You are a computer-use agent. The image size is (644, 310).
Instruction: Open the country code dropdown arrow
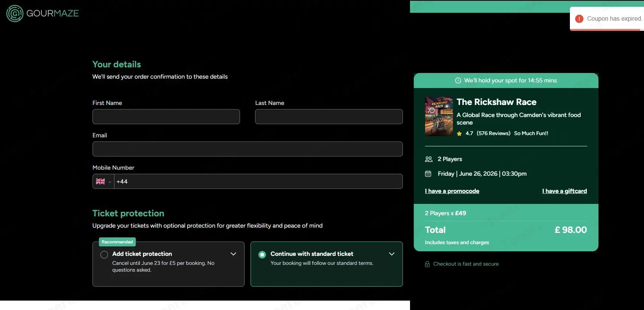110,182
